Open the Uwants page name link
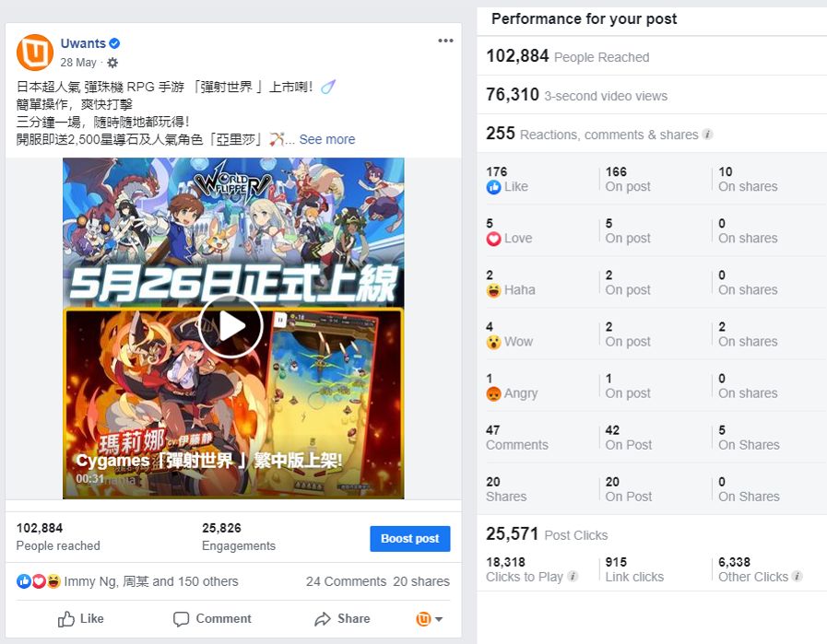 pyautogui.click(x=83, y=43)
